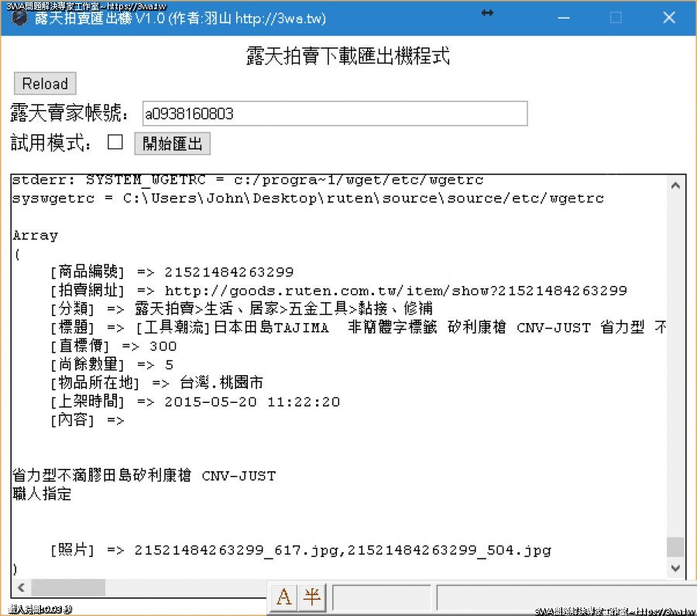
Task: Click the IME 'A' input mode icon
Action: (284, 597)
